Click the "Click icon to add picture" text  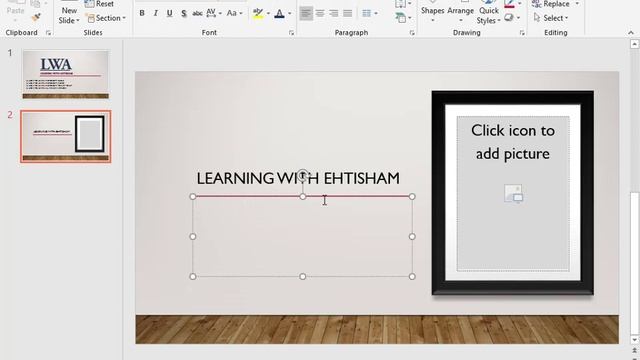point(513,142)
